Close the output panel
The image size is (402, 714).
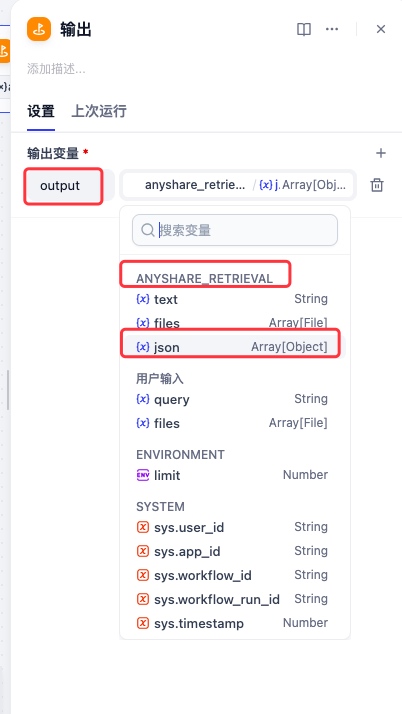381,29
